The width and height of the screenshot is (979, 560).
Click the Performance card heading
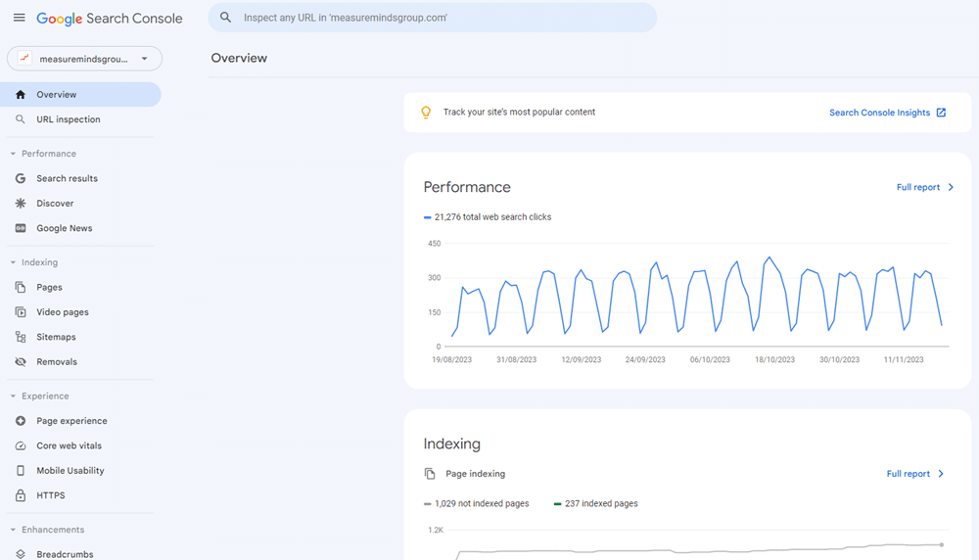[x=467, y=187]
